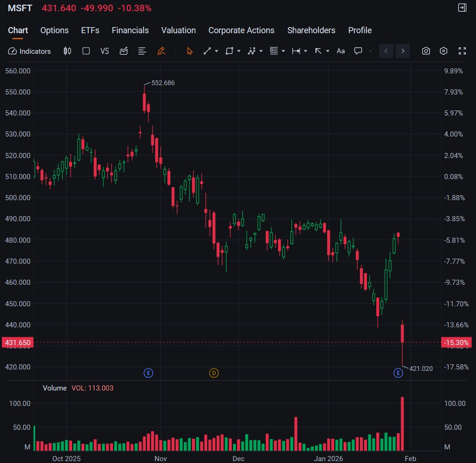Change the candlestick chart type

tap(67, 51)
